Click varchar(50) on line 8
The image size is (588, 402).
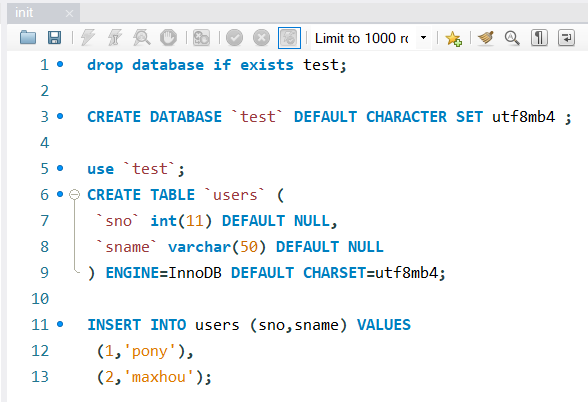[x=217, y=247]
